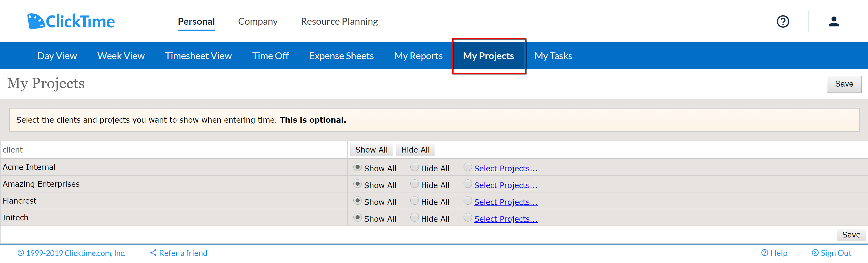This screenshot has width=868, height=263.
Task: Click the Initech client name
Action: [15, 218]
